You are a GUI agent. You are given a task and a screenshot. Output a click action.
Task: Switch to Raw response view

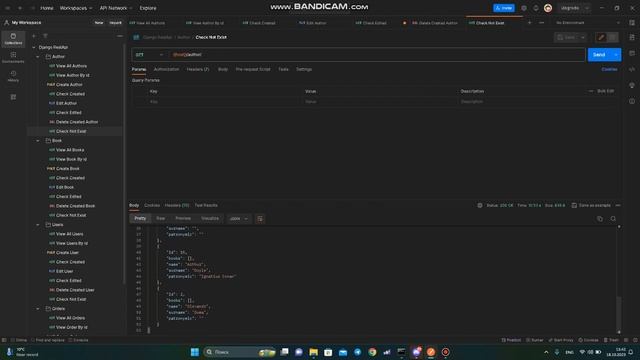(161, 218)
